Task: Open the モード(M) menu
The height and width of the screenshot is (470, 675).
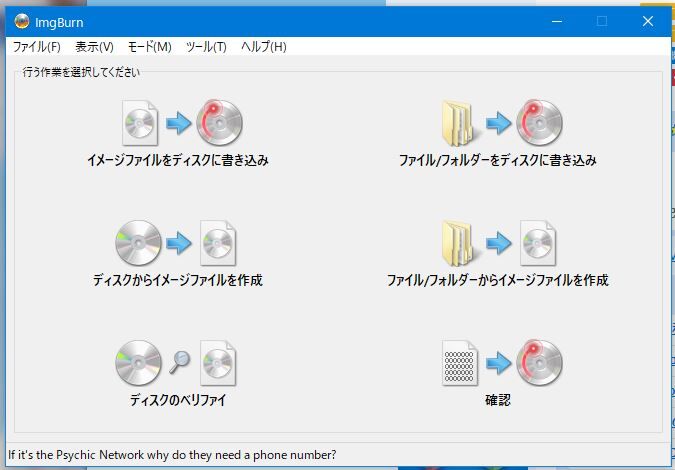Action: [x=150, y=46]
